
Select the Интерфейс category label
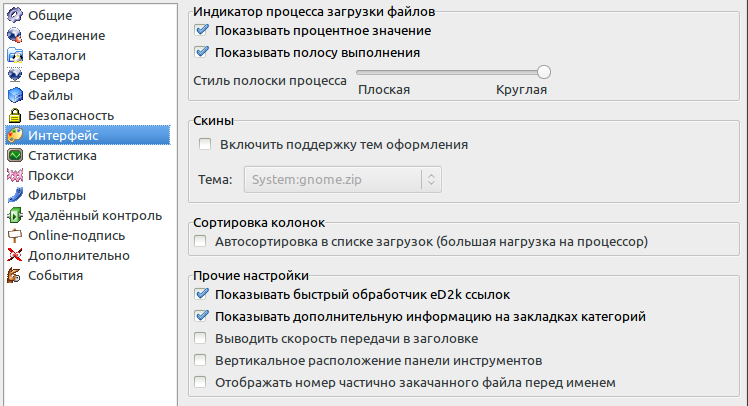pos(63,135)
